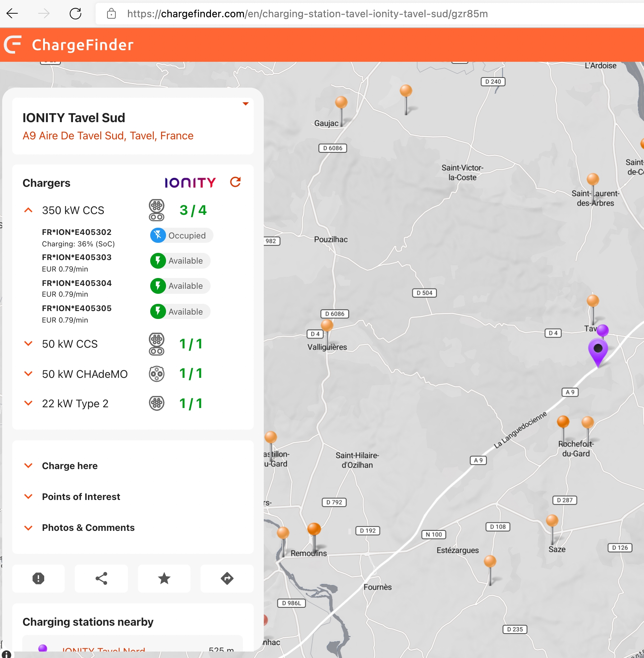This screenshot has width=644, height=658.
Task: Expand the 22 kW Type 2 section
Action: tap(28, 403)
